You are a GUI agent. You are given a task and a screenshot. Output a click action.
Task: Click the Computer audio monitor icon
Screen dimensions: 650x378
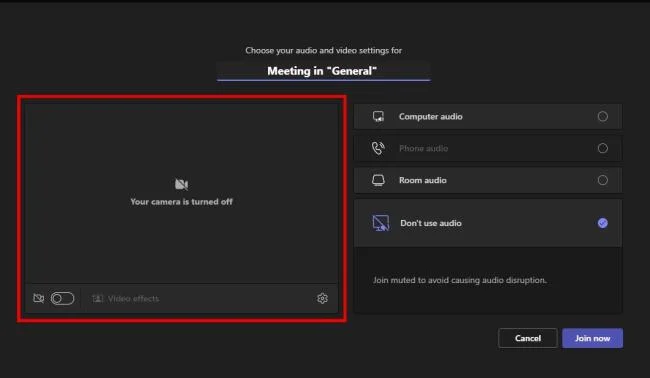pos(378,116)
